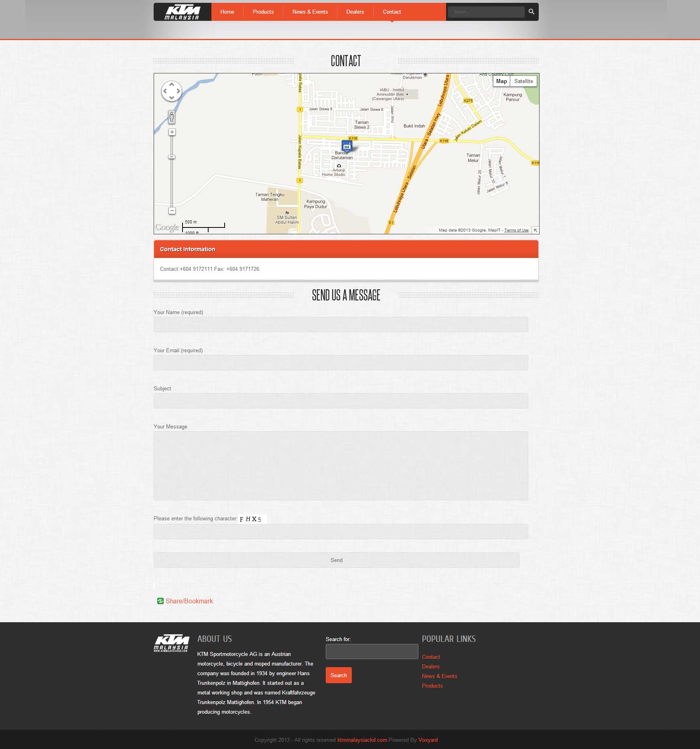Open the News & Events menu
The width and height of the screenshot is (700, 749).
(x=310, y=12)
